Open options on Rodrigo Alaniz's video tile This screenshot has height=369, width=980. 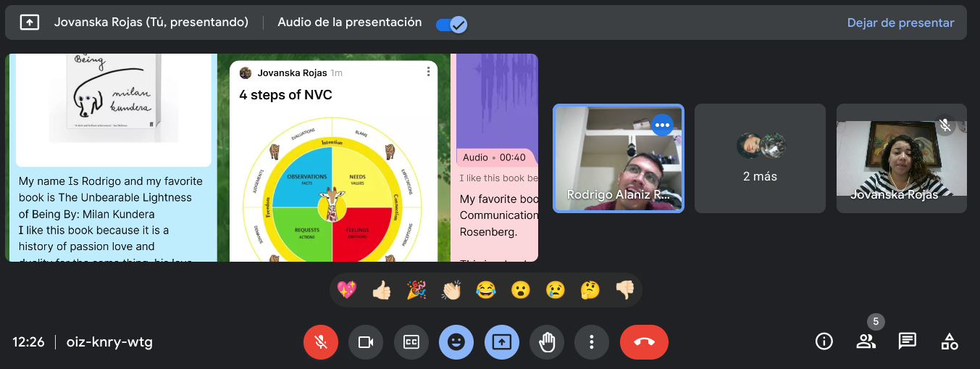point(662,125)
